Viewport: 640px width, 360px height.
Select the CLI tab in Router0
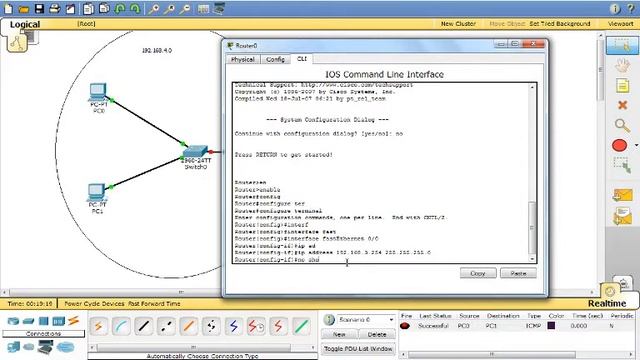pyautogui.click(x=302, y=59)
